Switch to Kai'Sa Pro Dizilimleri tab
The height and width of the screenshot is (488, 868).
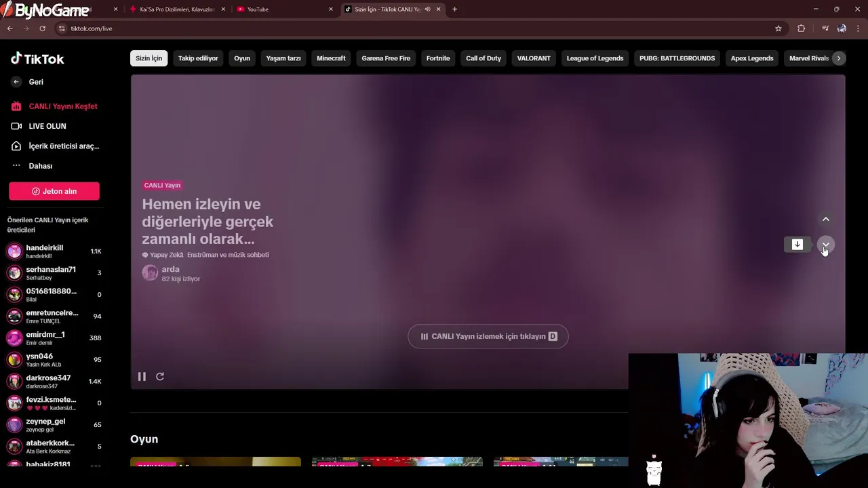[177, 9]
